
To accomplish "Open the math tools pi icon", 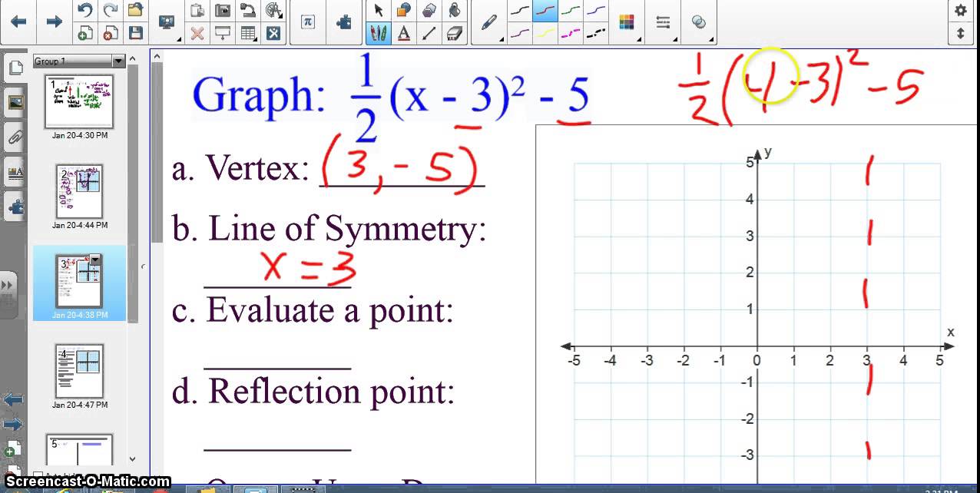I will pyautogui.click(x=308, y=22).
